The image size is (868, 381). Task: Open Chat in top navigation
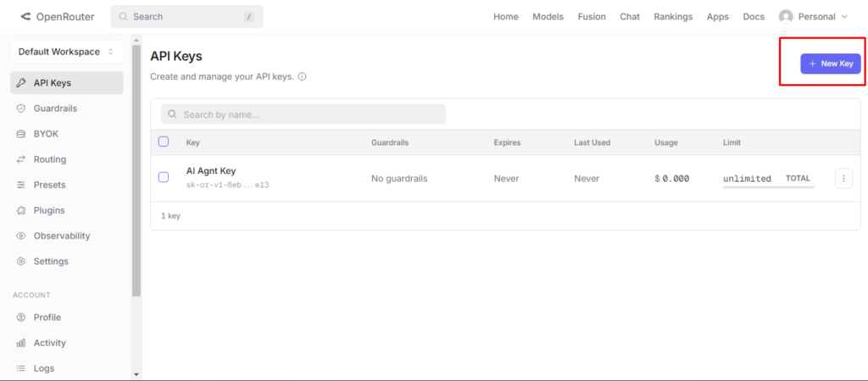[x=630, y=17]
